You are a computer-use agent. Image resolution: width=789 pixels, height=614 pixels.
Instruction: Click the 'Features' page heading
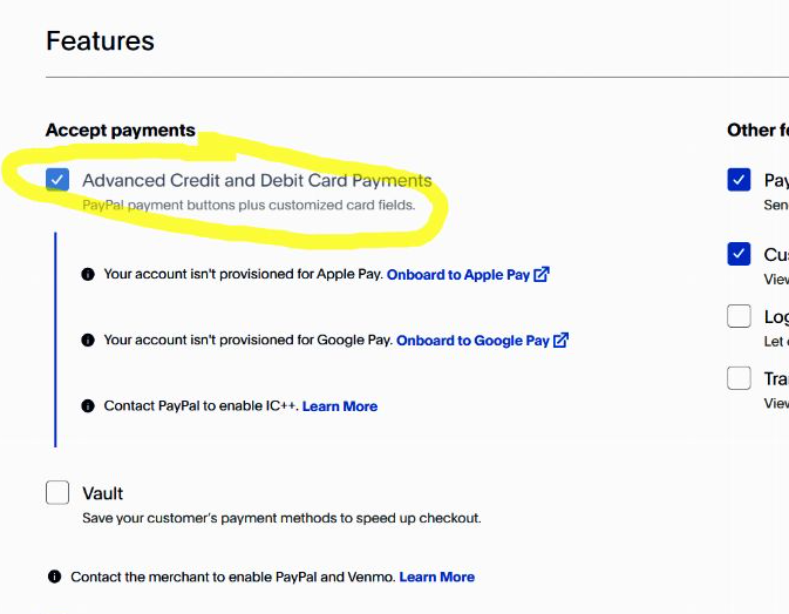tap(100, 41)
